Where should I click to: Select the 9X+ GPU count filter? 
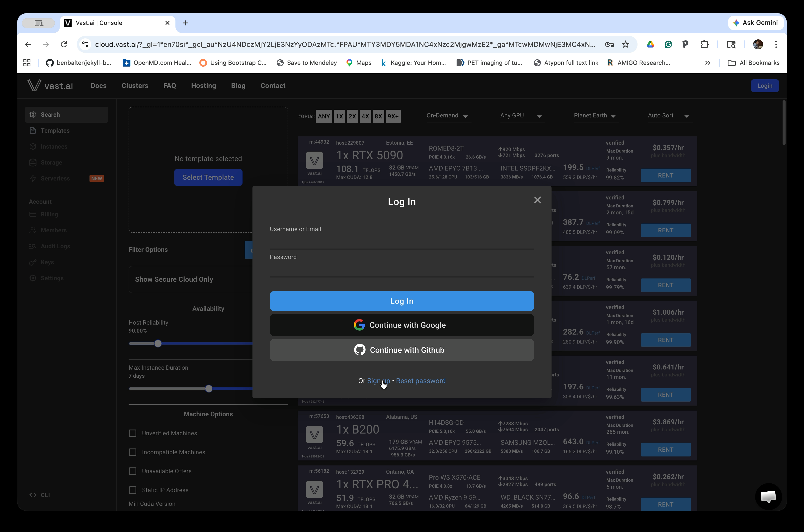pos(393,116)
